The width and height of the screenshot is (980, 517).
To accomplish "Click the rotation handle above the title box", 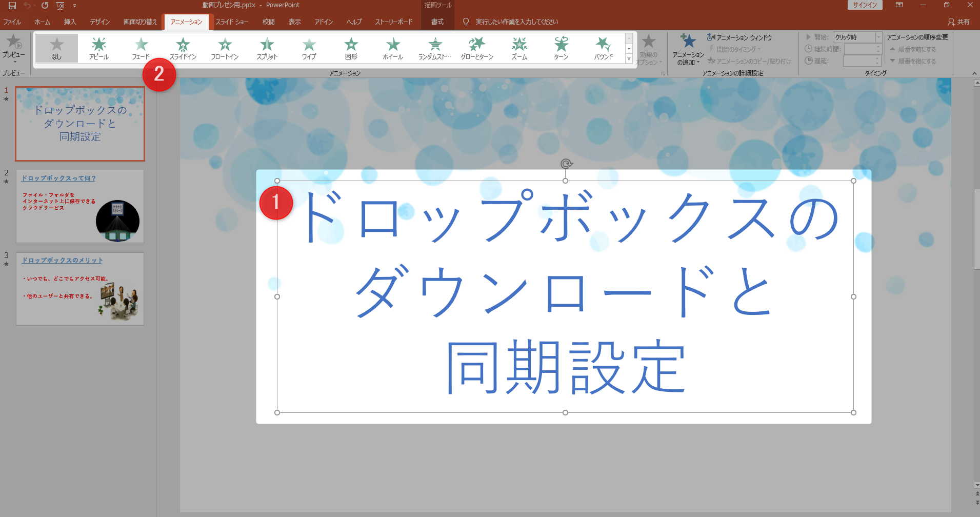I will [566, 164].
